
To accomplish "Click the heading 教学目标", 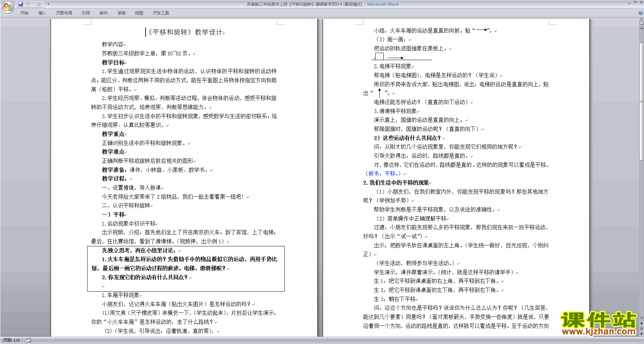I will pyautogui.click(x=113, y=62).
